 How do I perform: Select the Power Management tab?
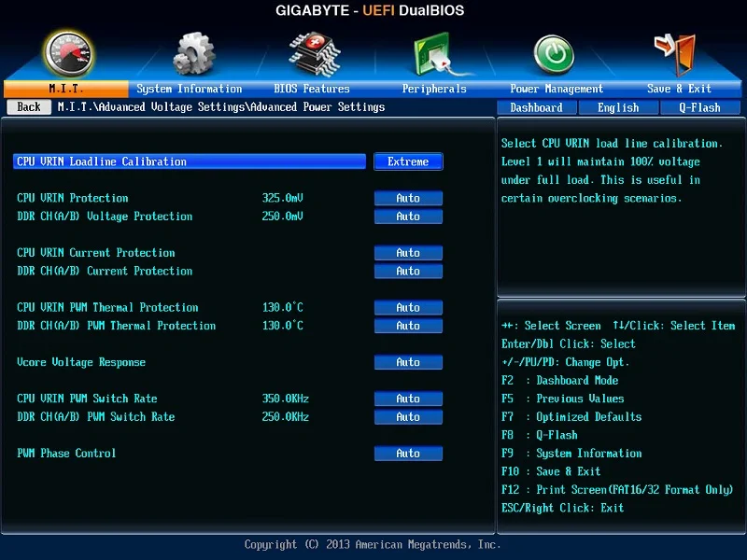tap(557, 89)
